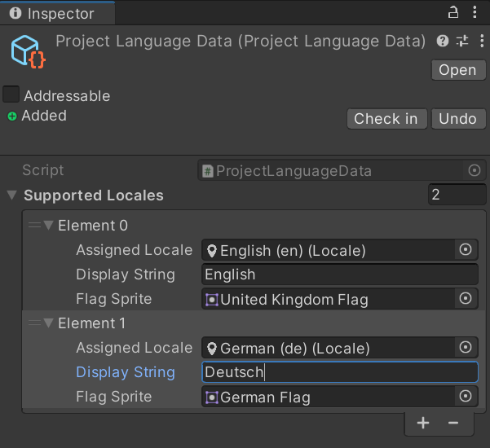The image size is (490, 448).
Task: Add a new locale element with plus
Action: tap(423, 423)
